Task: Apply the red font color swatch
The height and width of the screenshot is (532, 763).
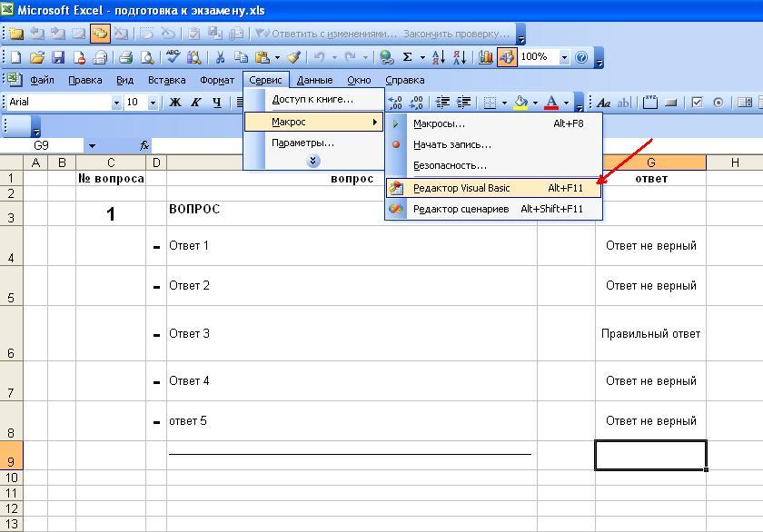Action: coord(550,105)
